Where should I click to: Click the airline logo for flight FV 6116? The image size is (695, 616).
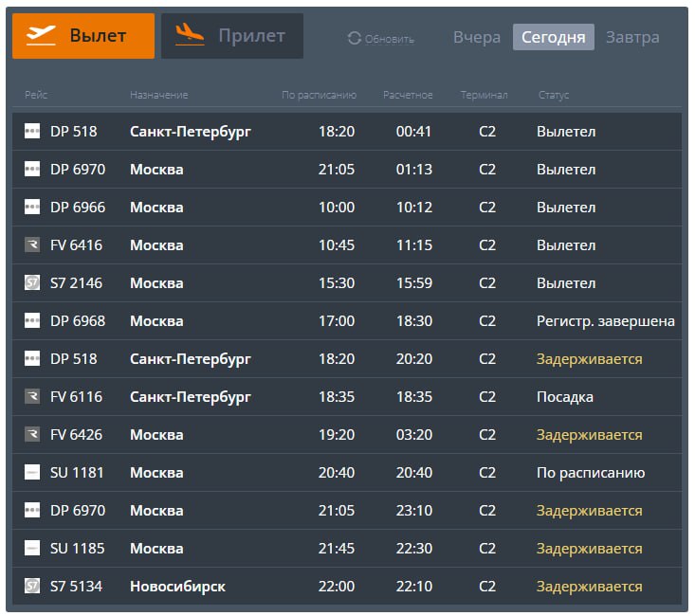[x=32, y=397]
